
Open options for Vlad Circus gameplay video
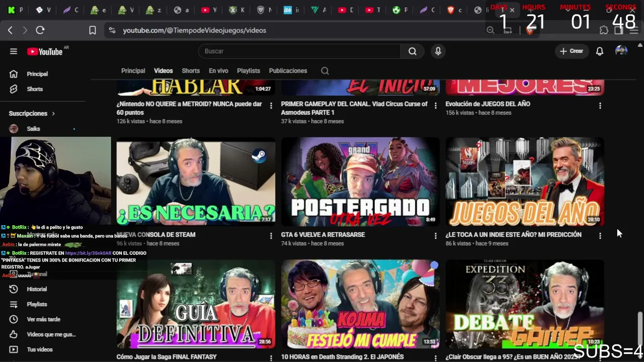point(436,106)
